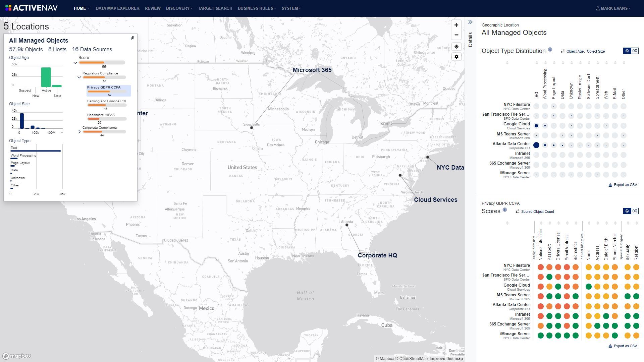
Task: Sort by Religion column in Scores
Action: (x=637, y=223)
